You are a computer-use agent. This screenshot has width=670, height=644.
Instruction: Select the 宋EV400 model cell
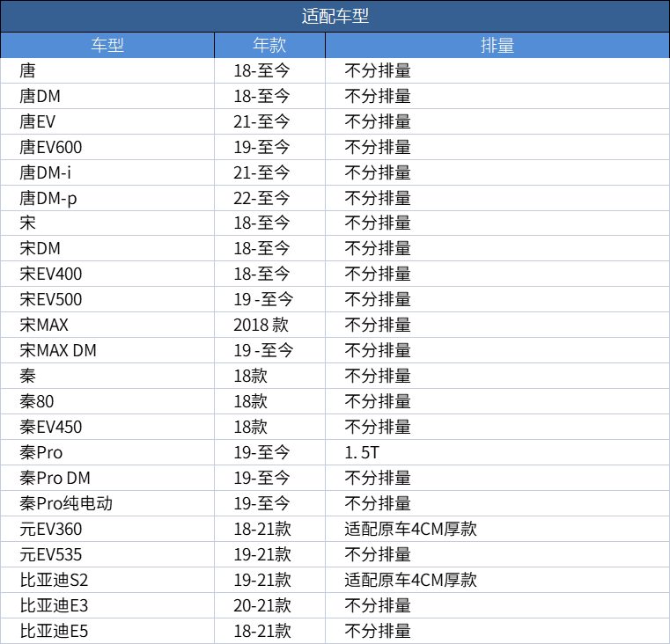[x=107, y=274]
